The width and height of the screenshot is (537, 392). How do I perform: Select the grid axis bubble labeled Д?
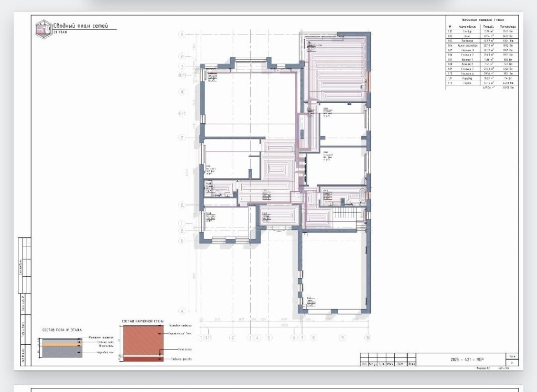182,205
